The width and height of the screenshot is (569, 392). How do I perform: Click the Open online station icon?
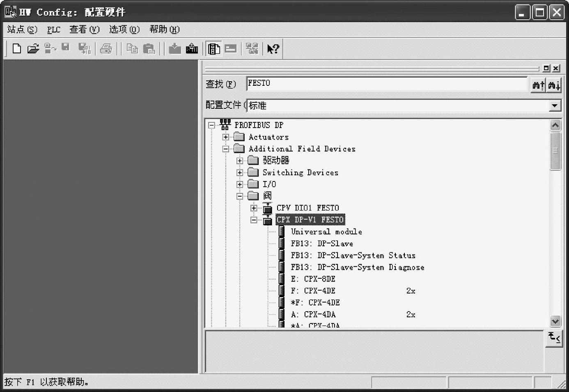(50, 48)
